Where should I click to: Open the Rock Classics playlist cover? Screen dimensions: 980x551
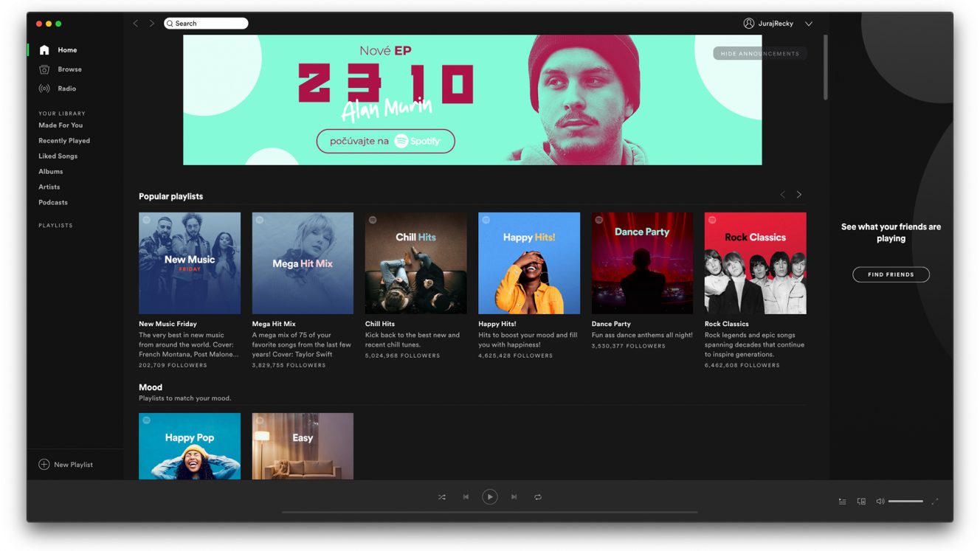click(756, 263)
